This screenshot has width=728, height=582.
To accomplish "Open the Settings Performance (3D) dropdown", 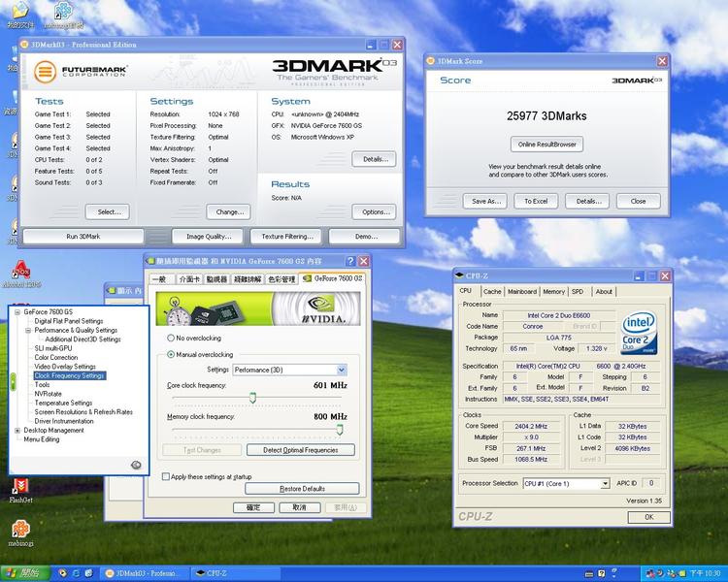I will coord(342,370).
